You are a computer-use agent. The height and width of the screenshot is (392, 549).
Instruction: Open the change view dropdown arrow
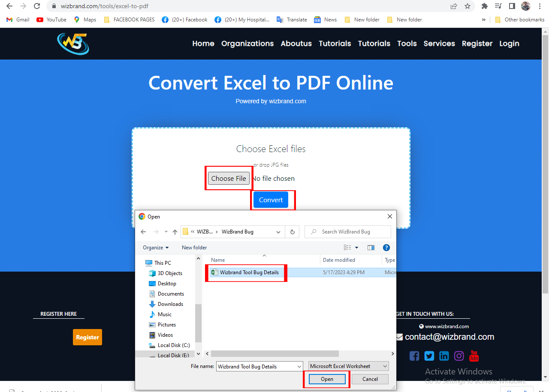pyautogui.click(x=356, y=248)
